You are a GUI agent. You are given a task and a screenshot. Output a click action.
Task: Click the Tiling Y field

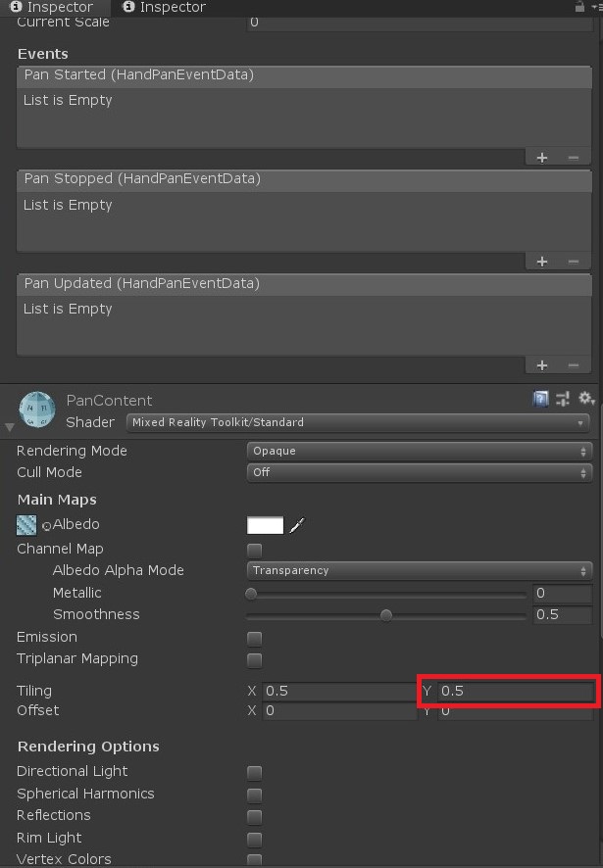[x=516, y=692]
